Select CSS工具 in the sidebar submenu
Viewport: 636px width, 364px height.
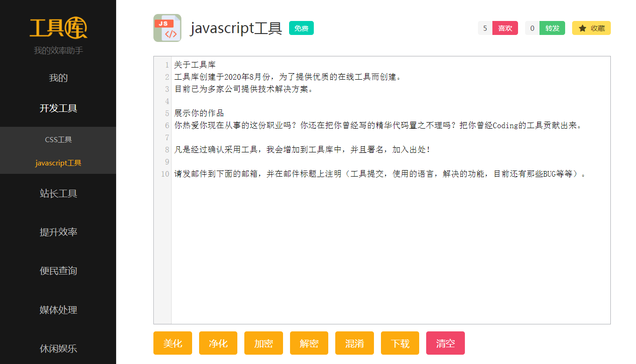58,139
